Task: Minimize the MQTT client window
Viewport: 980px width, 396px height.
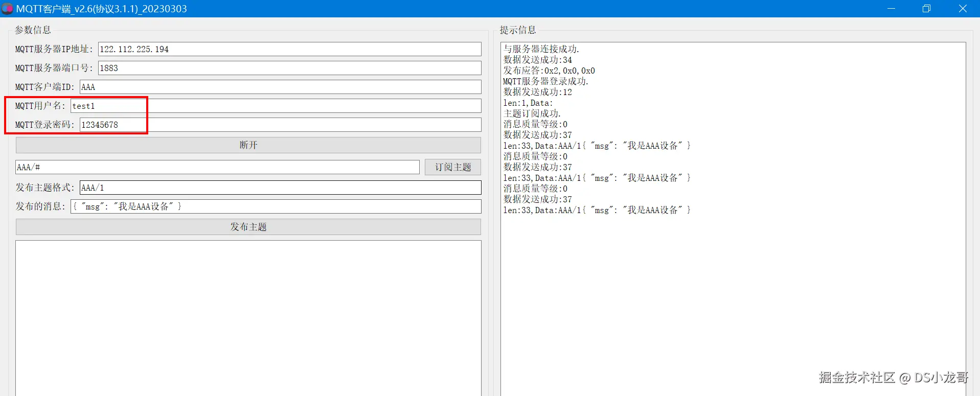Action: point(891,9)
